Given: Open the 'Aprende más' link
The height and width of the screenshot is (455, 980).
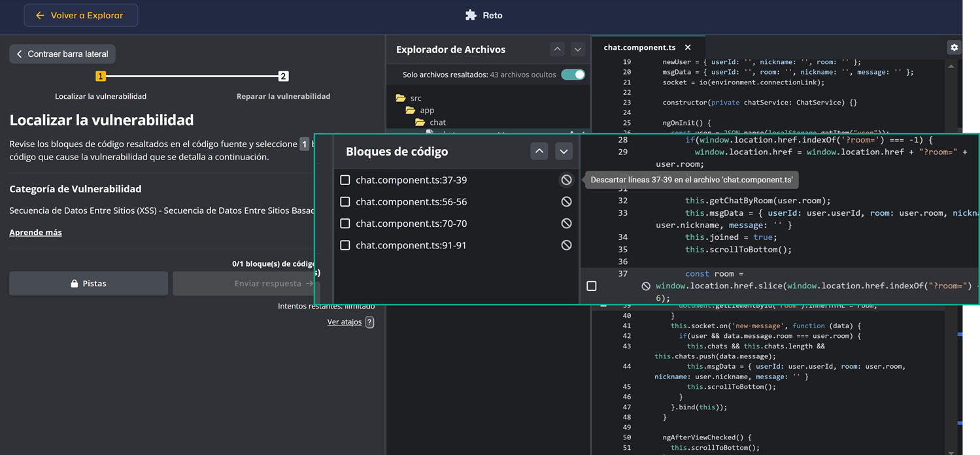Looking at the screenshot, I should (35, 232).
